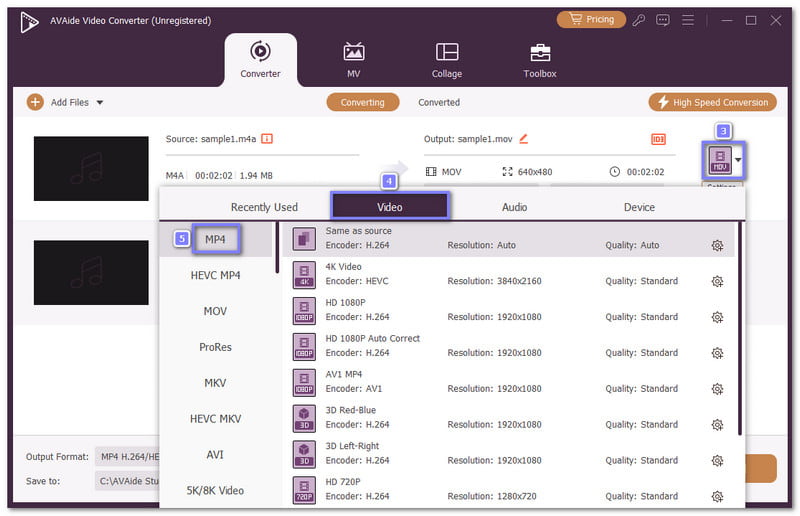
Task: Show the Converting list
Action: (x=363, y=102)
